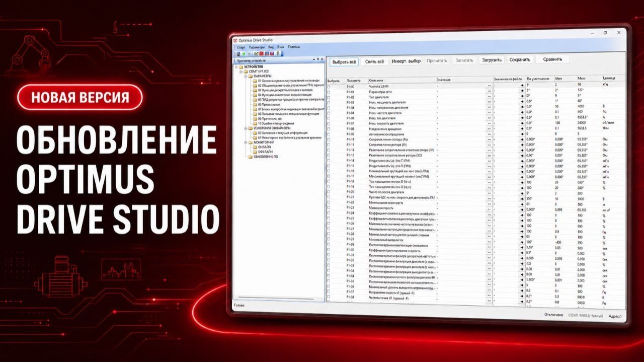Click the Сравнить button
The width and height of the screenshot is (644, 362).
tap(552, 59)
